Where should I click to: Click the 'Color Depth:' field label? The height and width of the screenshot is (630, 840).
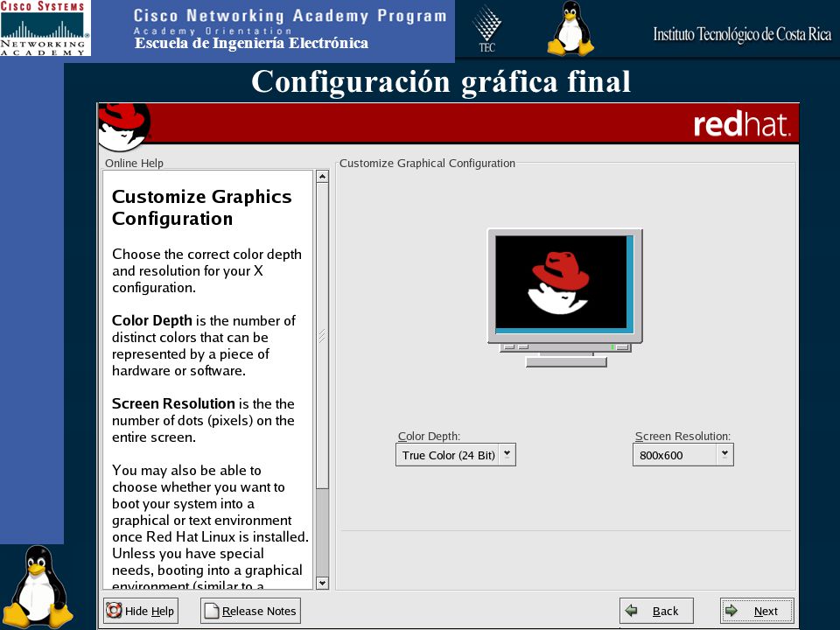429,436
